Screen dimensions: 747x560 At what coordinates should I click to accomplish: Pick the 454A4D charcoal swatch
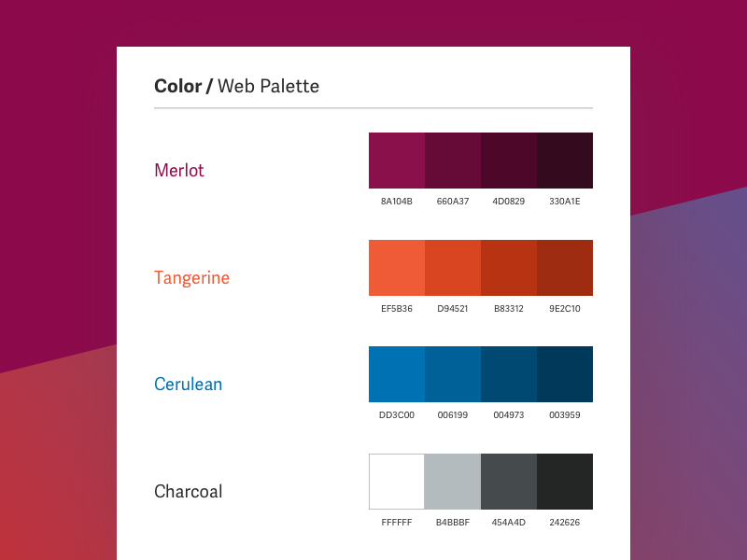[x=509, y=482]
